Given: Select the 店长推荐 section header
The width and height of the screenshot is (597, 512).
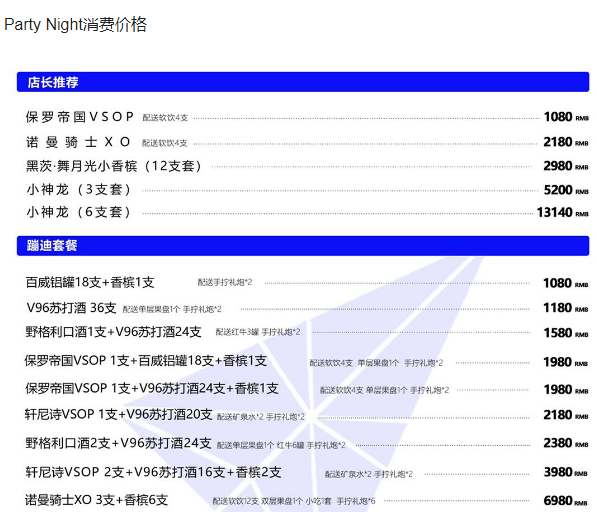Looking at the screenshot, I should (x=303, y=82).
